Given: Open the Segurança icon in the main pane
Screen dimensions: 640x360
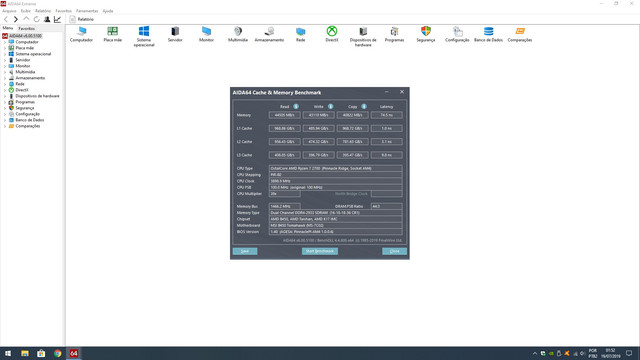Looking at the screenshot, I should tap(426, 34).
